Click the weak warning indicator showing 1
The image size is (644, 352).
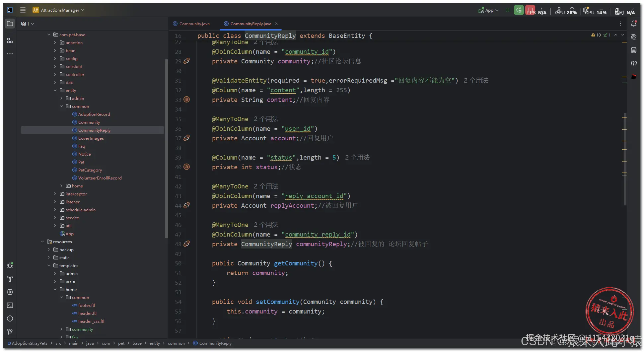(607, 35)
